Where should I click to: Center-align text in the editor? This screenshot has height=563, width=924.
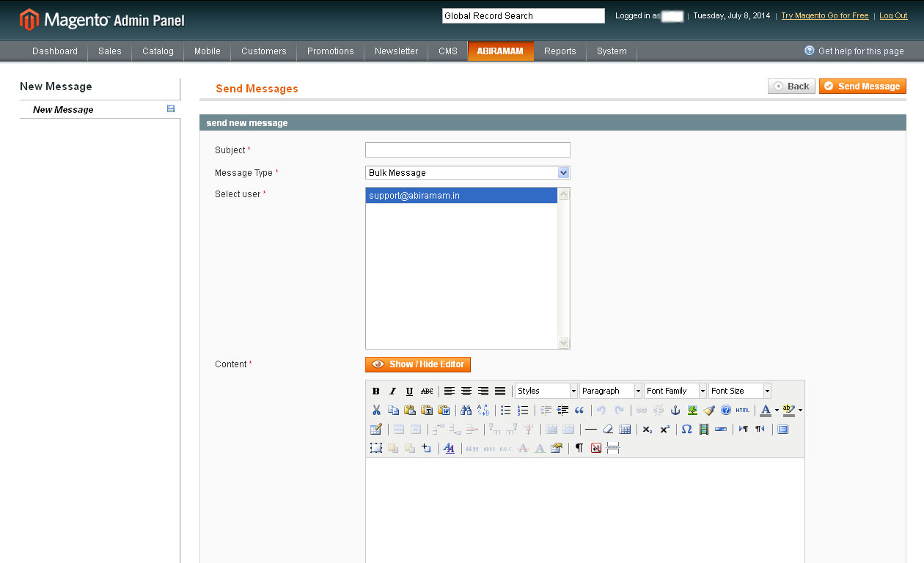(466, 391)
